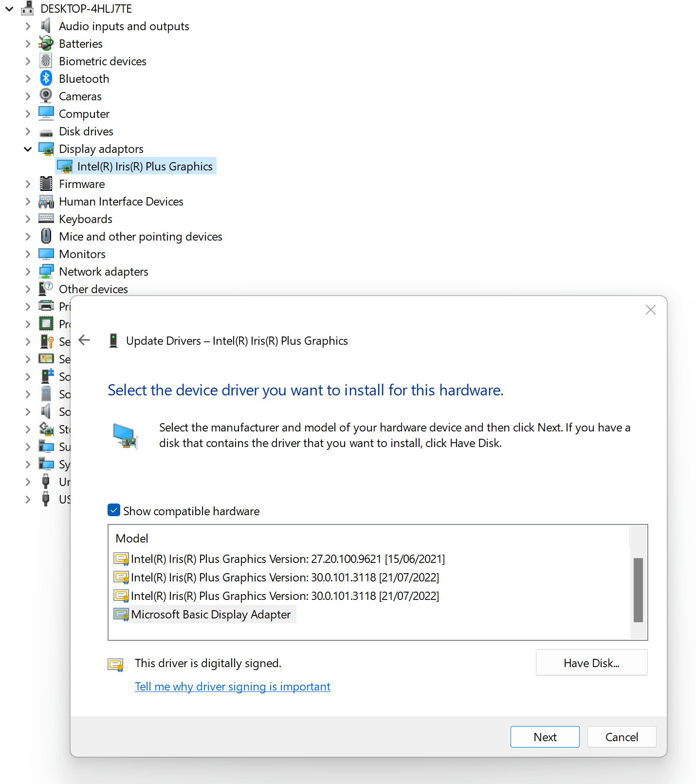Expand the Bluetooth category
696x784 pixels.
pyautogui.click(x=28, y=78)
